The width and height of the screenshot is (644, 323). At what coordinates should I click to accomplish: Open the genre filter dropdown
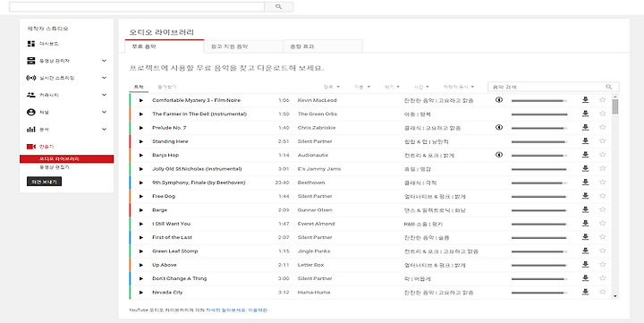click(332, 87)
